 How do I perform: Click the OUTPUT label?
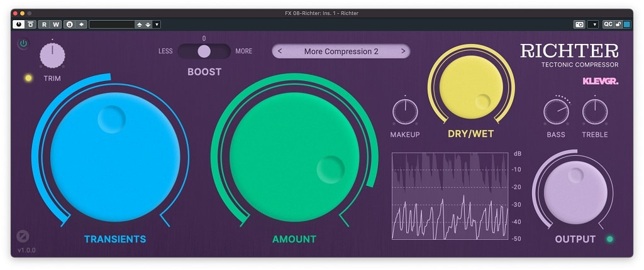pos(575,239)
